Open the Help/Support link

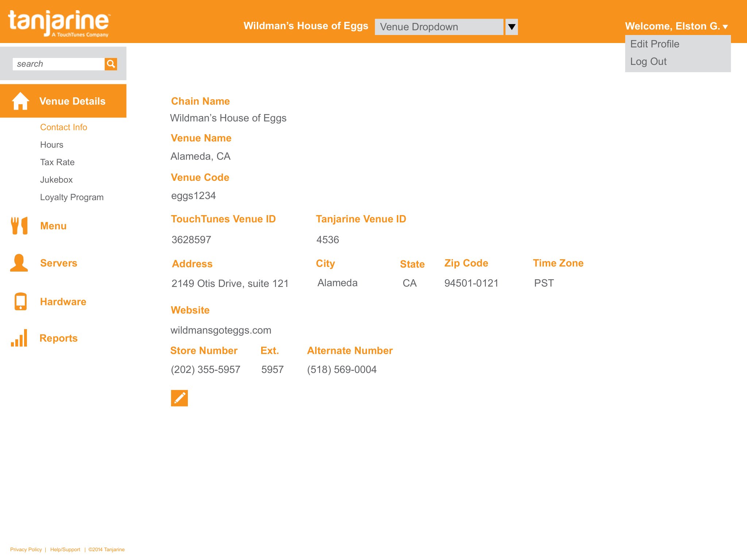65,549
